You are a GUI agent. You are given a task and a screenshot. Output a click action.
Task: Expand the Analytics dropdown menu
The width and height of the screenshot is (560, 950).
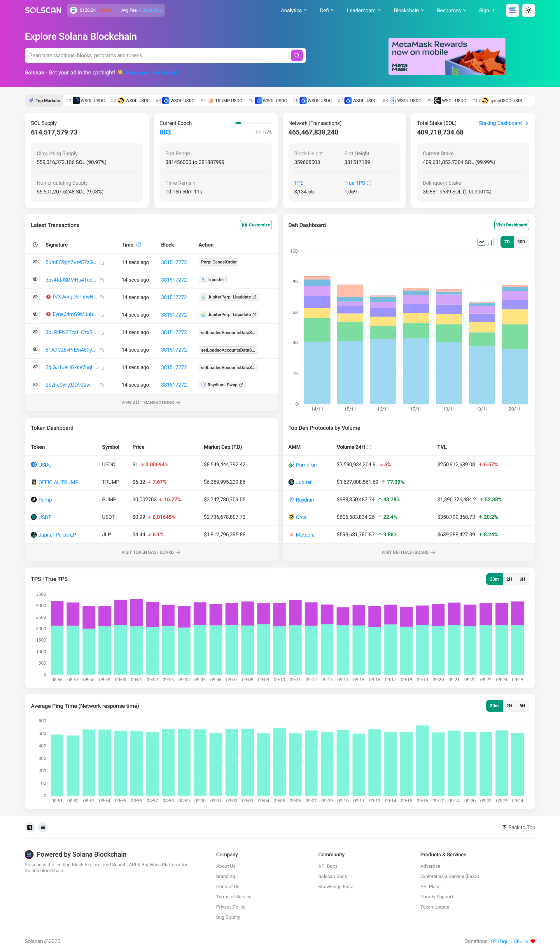click(x=294, y=11)
